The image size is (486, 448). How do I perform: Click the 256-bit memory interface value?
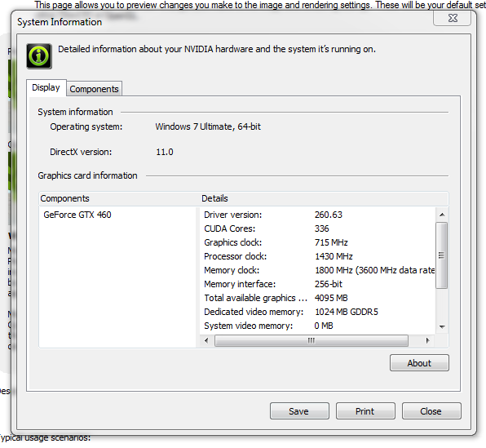click(329, 284)
